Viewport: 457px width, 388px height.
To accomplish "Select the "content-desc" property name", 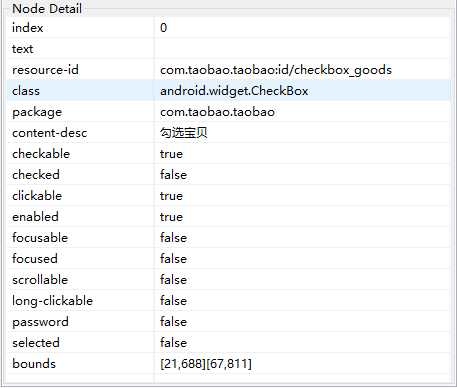I will (50, 133).
